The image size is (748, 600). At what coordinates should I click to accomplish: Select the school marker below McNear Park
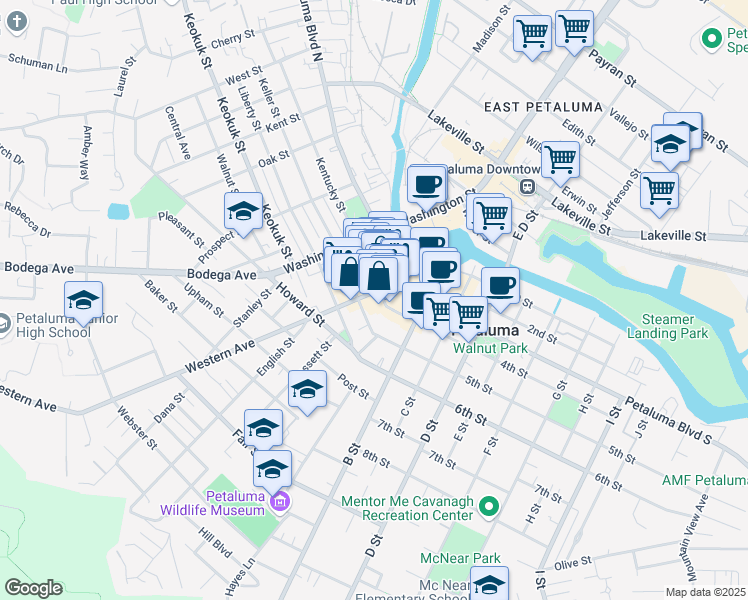(x=489, y=583)
